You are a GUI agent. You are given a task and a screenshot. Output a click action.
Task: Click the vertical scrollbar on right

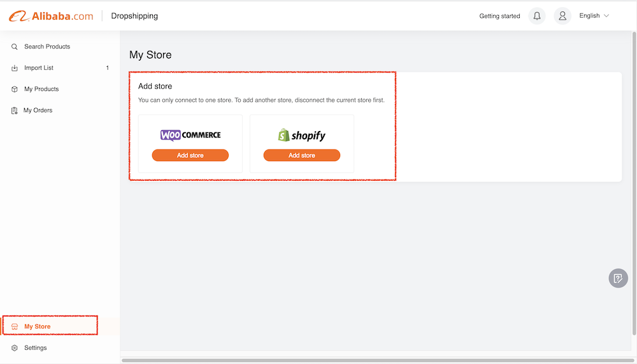pos(634,184)
